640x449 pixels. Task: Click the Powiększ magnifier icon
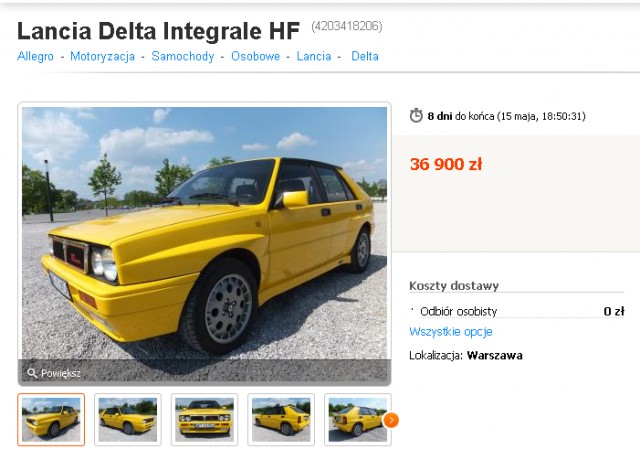pyautogui.click(x=32, y=373)
